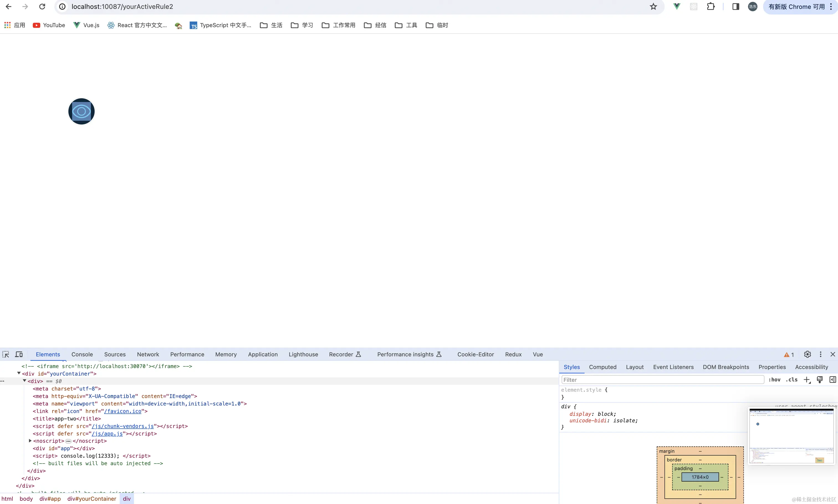Open the /favicon.ico link in Elements
The width and height of the screenshot is (838, 504).
click(123, 411)
